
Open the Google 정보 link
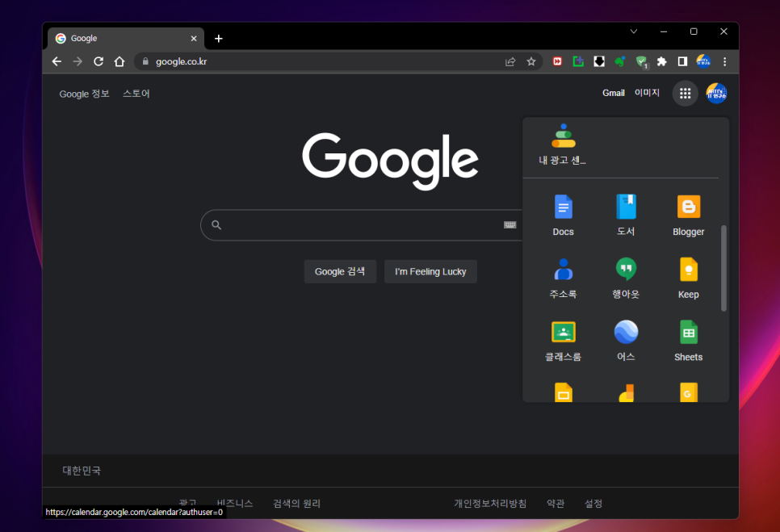pos(84,94)
